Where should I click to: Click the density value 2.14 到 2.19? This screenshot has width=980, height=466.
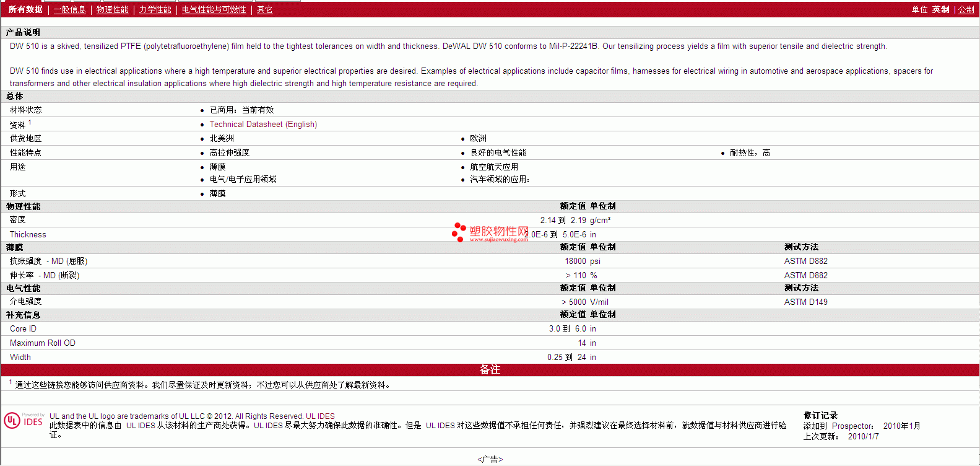pos(563,220)
